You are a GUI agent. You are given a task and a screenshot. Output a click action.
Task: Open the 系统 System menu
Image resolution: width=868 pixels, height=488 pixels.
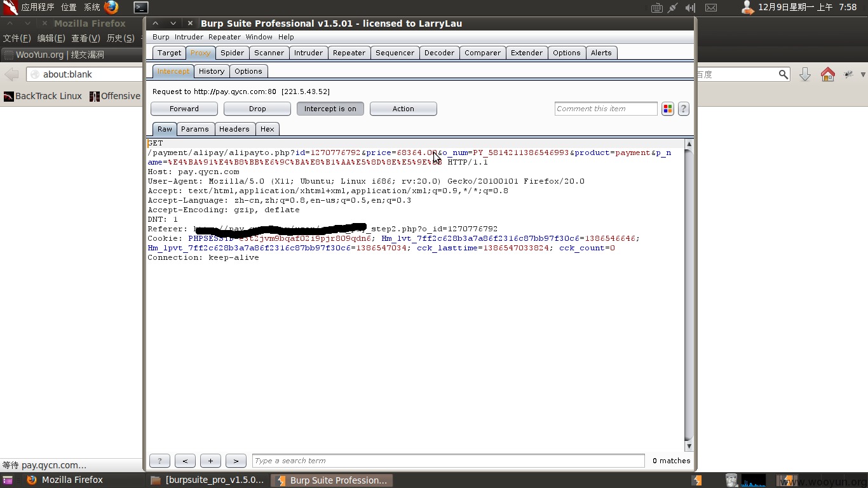[92, 8]
